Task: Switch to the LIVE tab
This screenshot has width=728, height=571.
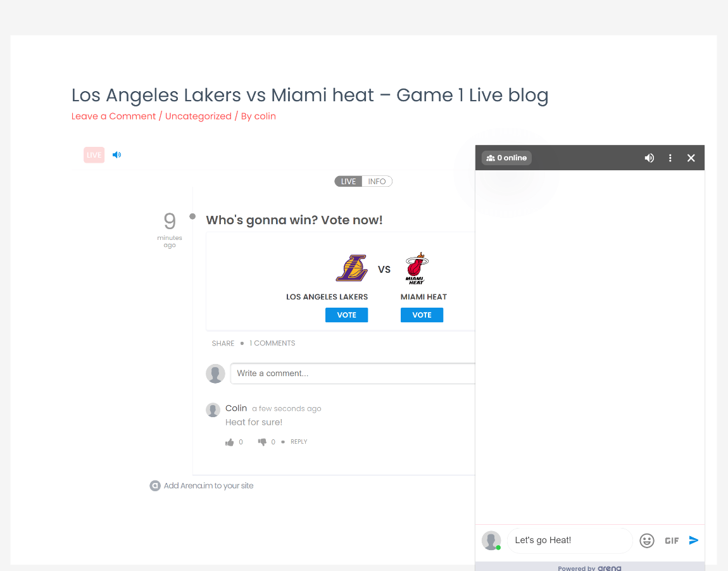Action: coord(348,182)
